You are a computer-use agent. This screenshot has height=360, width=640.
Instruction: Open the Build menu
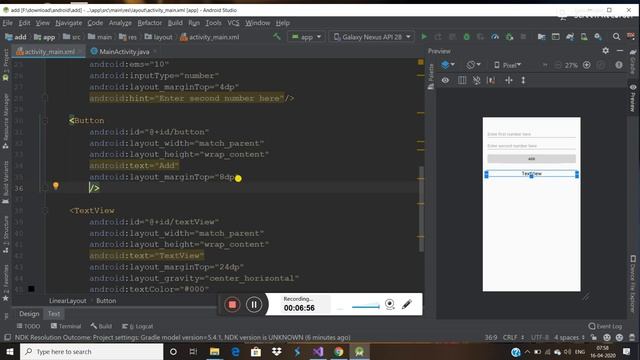(175, 23)
